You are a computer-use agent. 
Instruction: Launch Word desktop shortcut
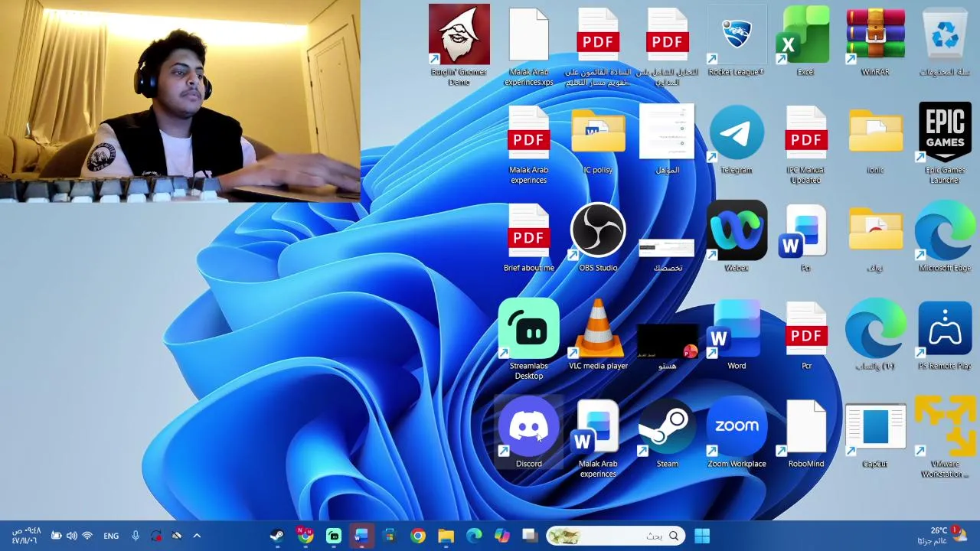tap(736, 336)
